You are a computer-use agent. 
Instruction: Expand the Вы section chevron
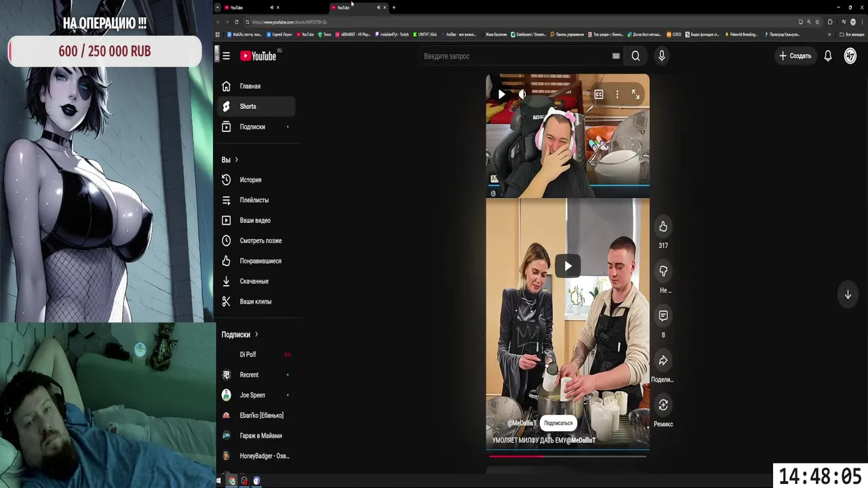(236, 160)
